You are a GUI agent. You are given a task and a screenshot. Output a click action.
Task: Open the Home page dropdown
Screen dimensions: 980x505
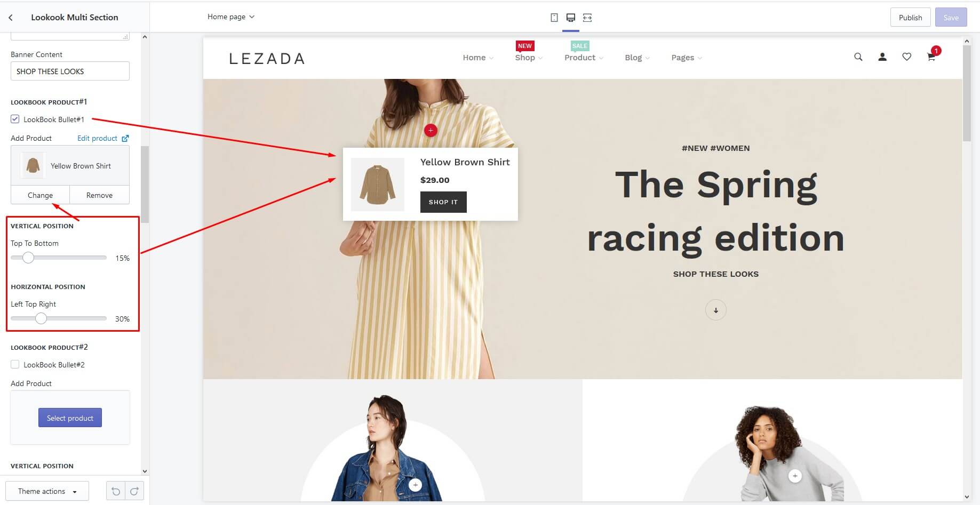point(231,17)
